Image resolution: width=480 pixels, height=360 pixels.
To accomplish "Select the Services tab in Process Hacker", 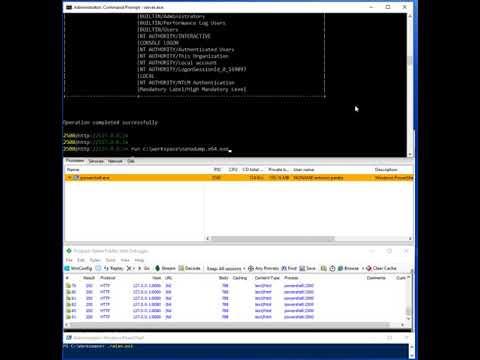I will [96, 161].
